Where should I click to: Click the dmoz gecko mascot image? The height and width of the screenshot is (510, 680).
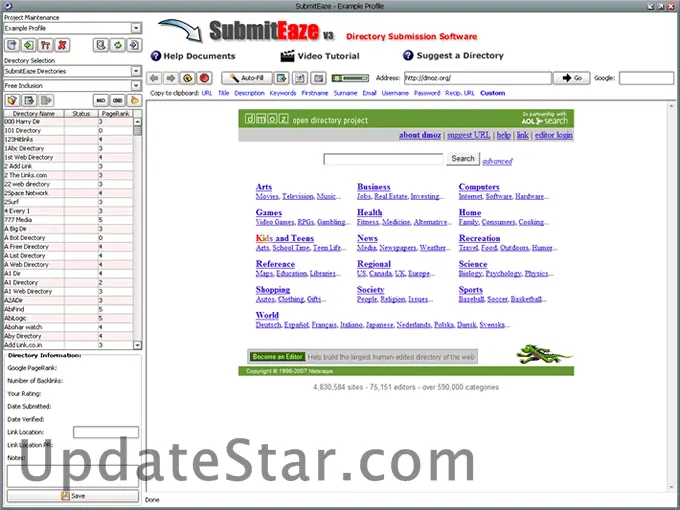tap(544, 354)
